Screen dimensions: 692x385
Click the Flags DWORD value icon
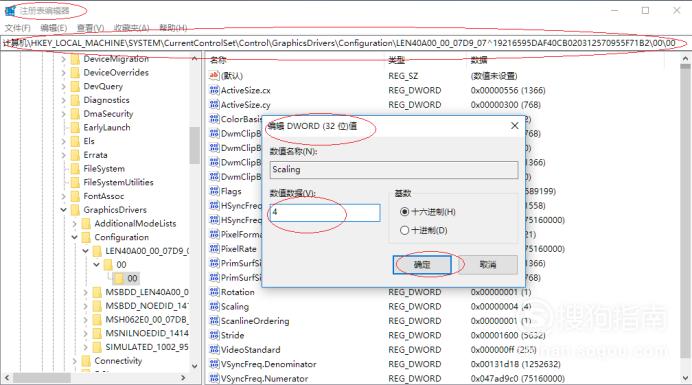pos(214,191)
